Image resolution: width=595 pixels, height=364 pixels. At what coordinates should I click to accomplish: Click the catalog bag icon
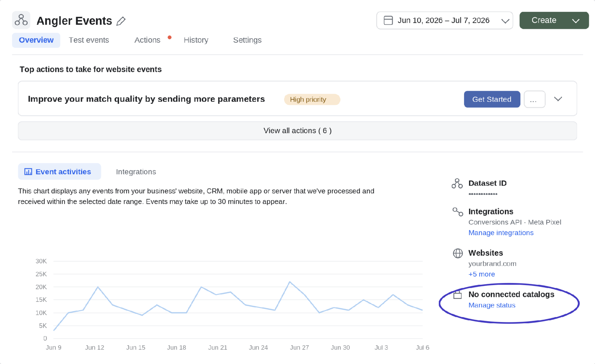click(457, 295)
